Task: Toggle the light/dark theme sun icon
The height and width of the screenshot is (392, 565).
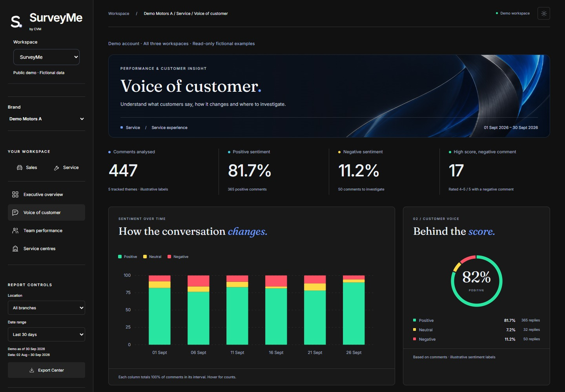Action: coord(544,13)
